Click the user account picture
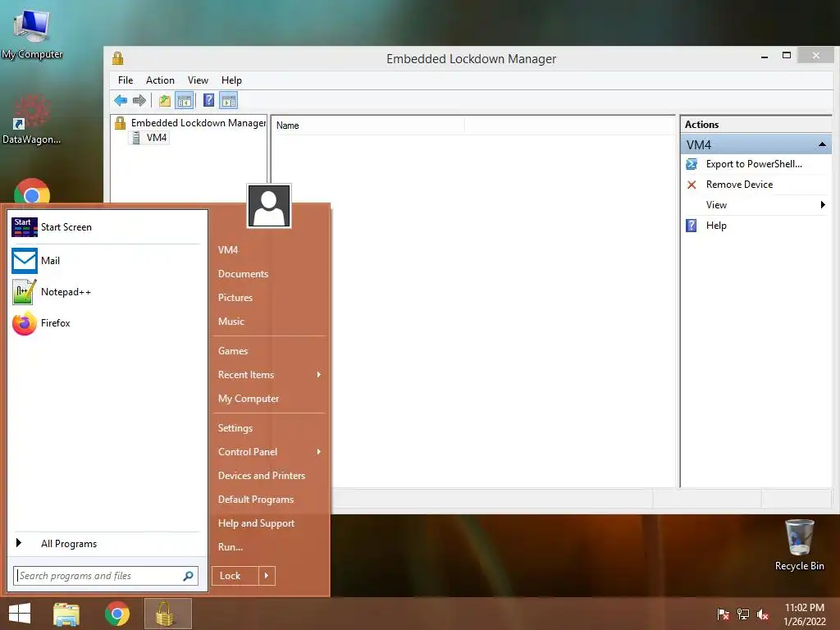Viewport: 840px width, 630px height. 269,206
